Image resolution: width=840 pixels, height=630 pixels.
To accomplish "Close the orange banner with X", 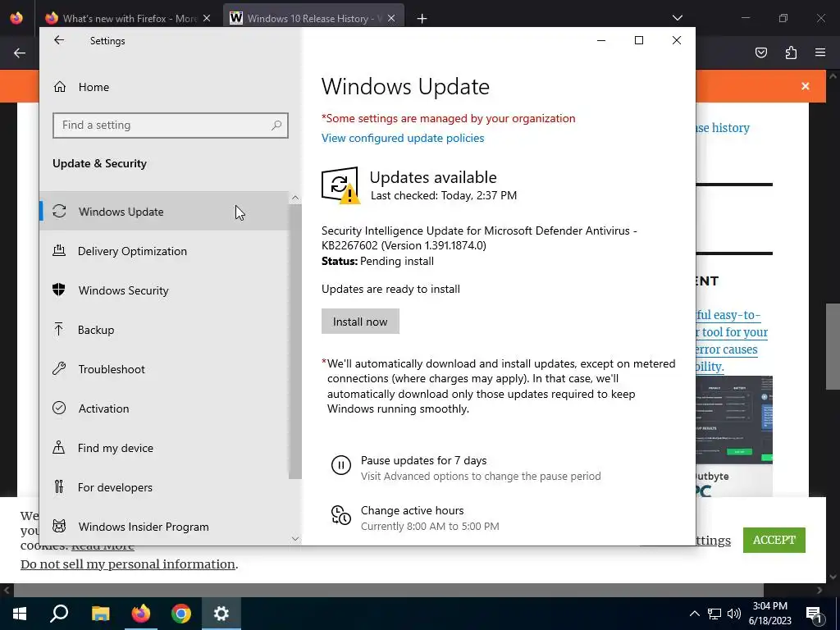I will [806, 86].
